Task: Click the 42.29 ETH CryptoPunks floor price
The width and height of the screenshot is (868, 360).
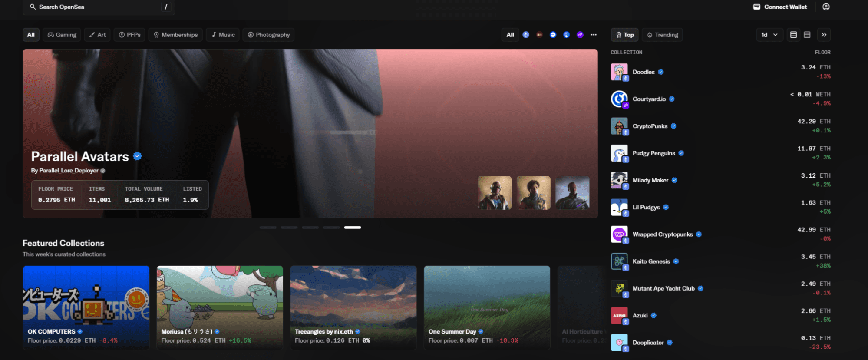Action: click(814, 122)
